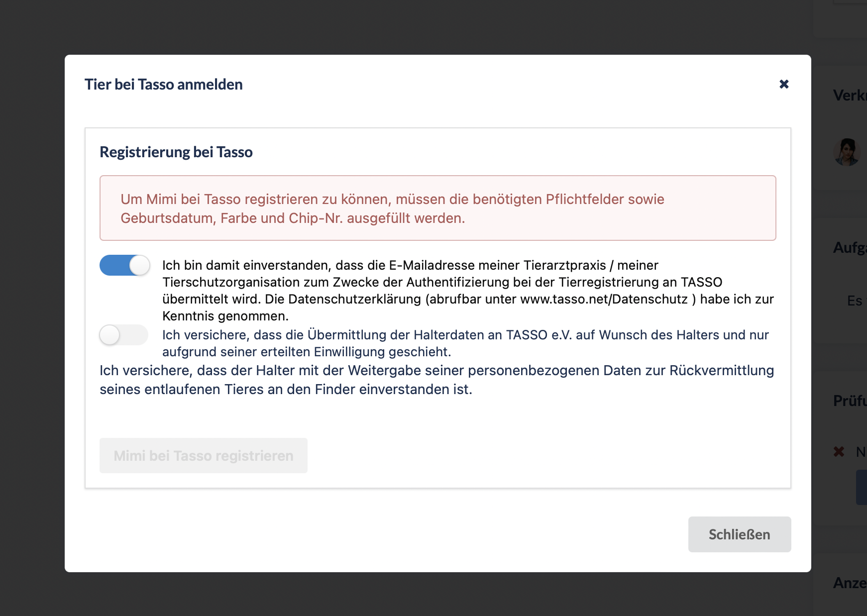The width and height of the screenshot is (867, 616).
Task: Click the Tier bei Tasso anmelden title
Action: tap(164, 84)
